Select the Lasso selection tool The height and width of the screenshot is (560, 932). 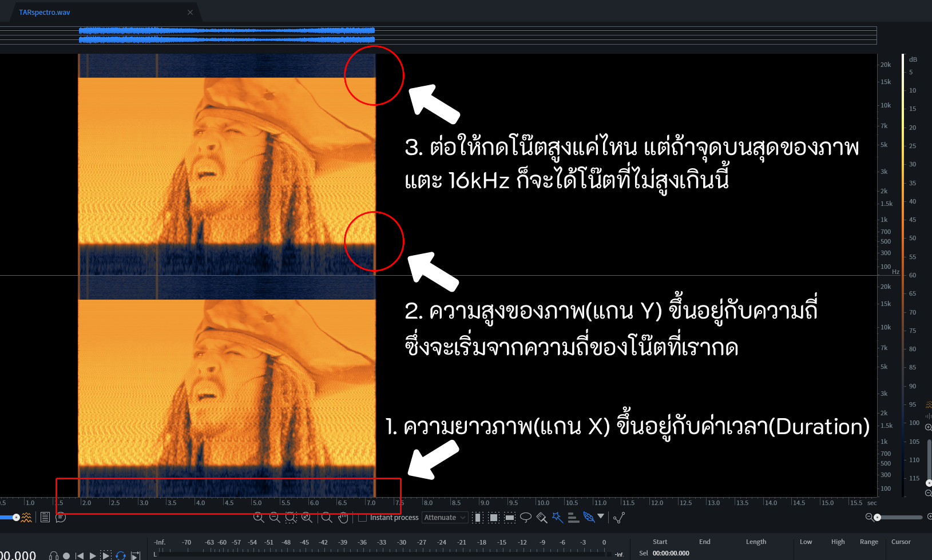pyautogui.click(x=526, y=517)
